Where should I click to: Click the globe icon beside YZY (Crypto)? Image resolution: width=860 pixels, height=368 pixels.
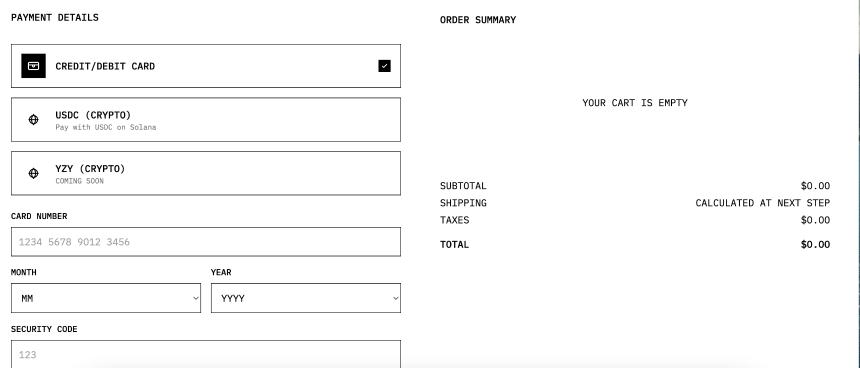coord(33,173)
